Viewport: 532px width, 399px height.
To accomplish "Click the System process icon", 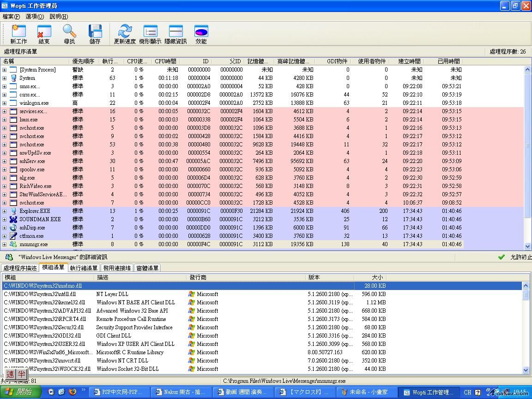I will (13, 78).
